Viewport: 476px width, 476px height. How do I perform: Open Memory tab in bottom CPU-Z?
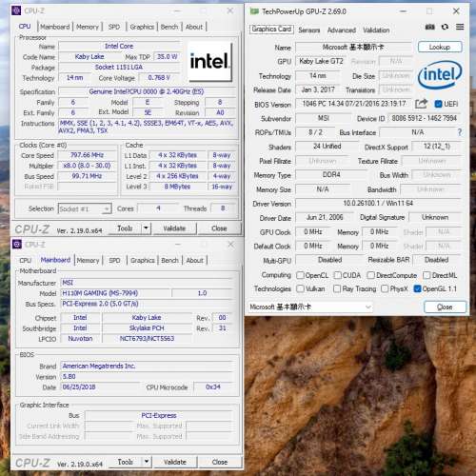coord(88,261)
